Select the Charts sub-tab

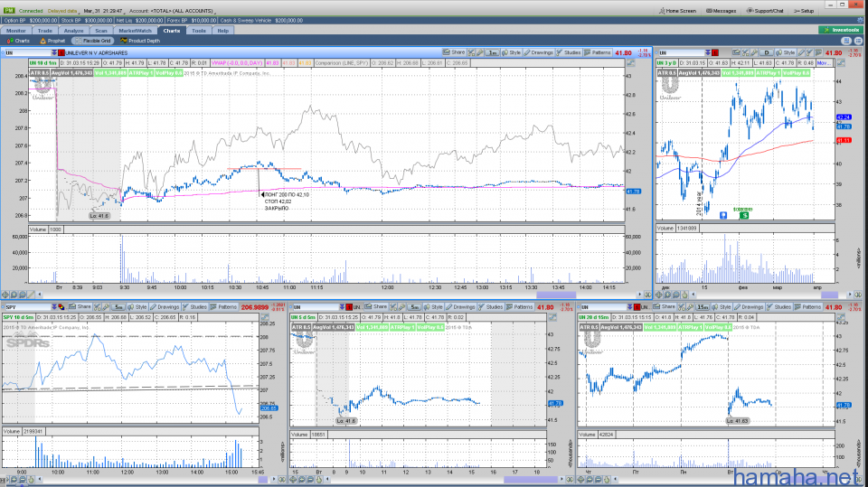(19, 41)
